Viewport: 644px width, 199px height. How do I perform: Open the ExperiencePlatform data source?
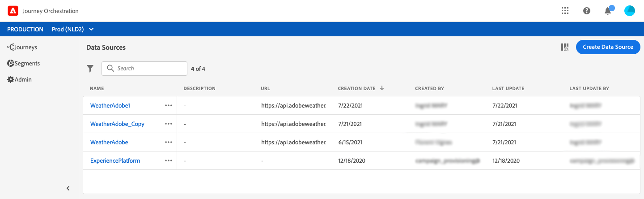click(x=115, y=161)
